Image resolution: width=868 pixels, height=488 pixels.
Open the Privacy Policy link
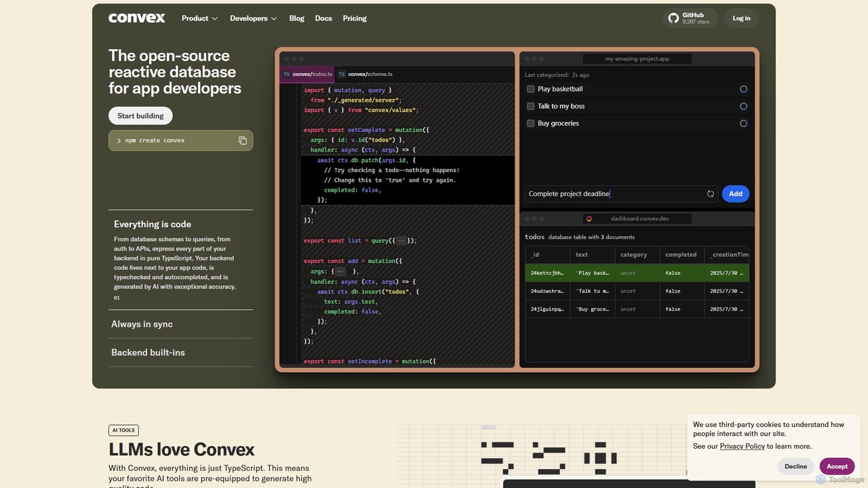pos(742,446)
